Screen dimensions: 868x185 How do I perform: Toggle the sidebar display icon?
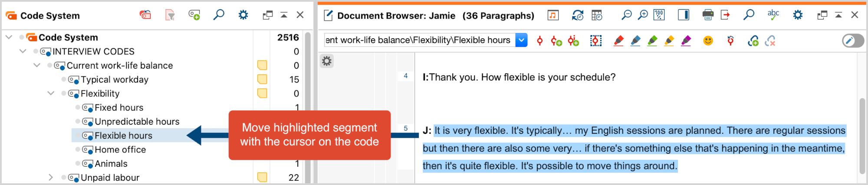pos(684,15)
